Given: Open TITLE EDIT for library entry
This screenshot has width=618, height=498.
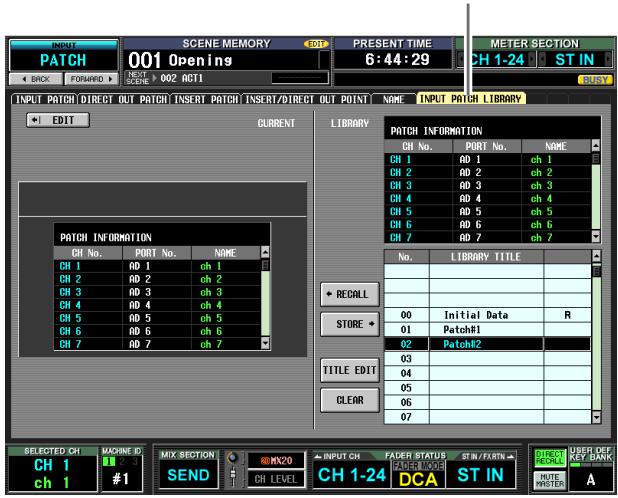Looking at the screenshot, I should pyautogui.click(x=350, y=370).
